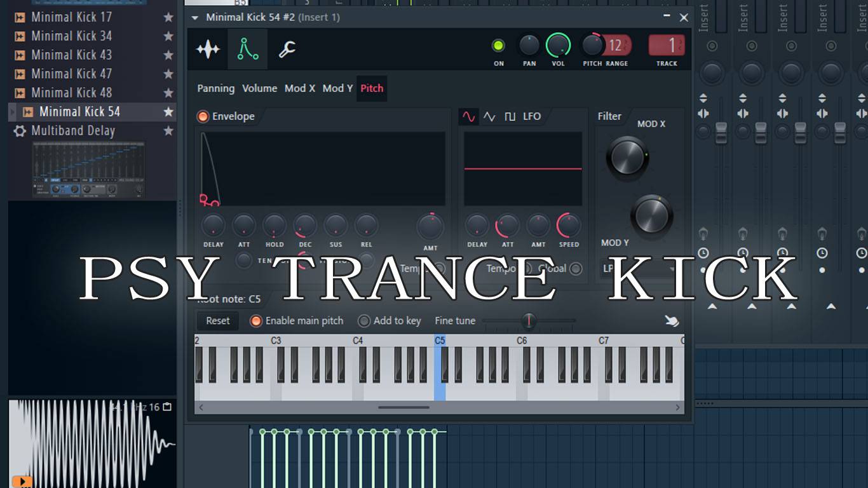Switch to the Panning tab

216,88
